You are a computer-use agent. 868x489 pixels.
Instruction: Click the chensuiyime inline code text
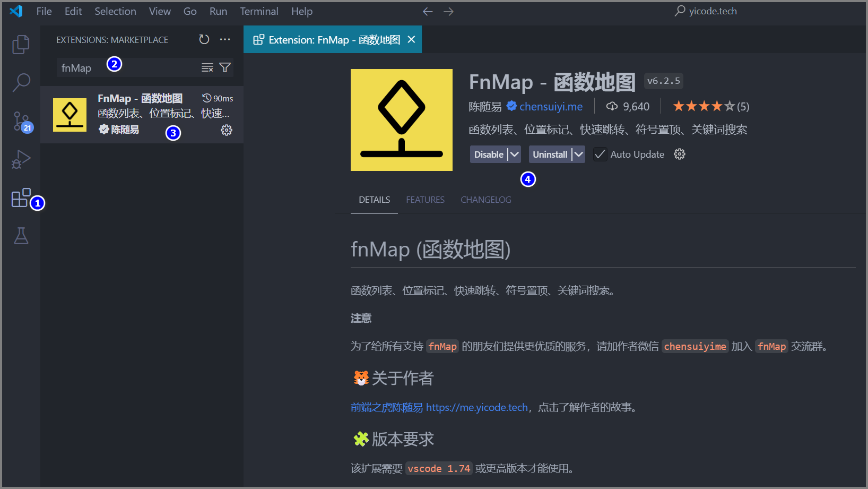[x=695, y=346]
